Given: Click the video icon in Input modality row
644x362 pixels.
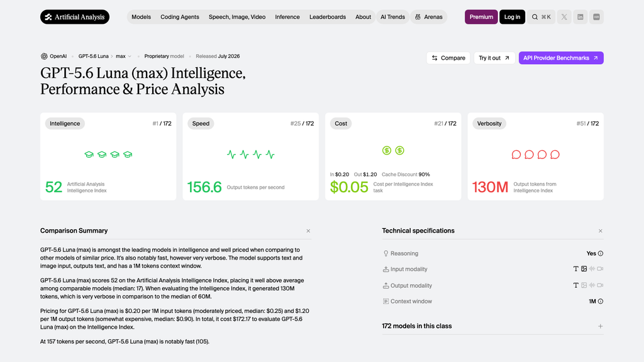Looking at the screenshot, I should pos(600,269).
